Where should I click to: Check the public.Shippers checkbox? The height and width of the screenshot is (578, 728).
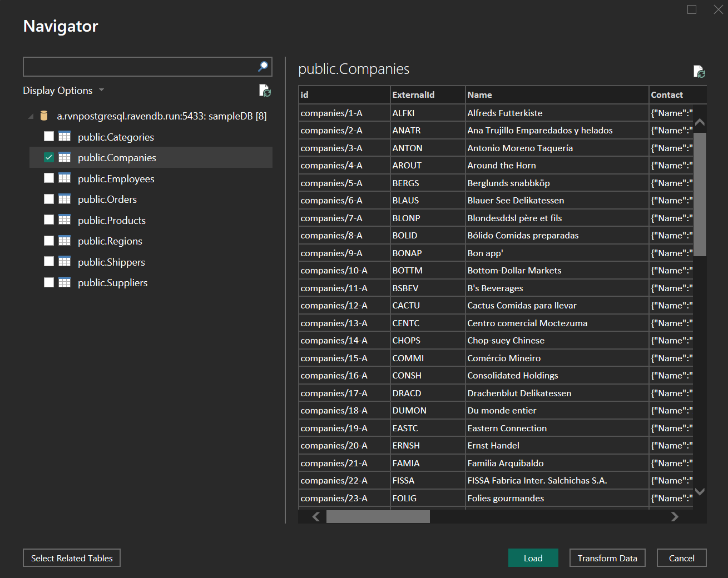pos(49,261)
